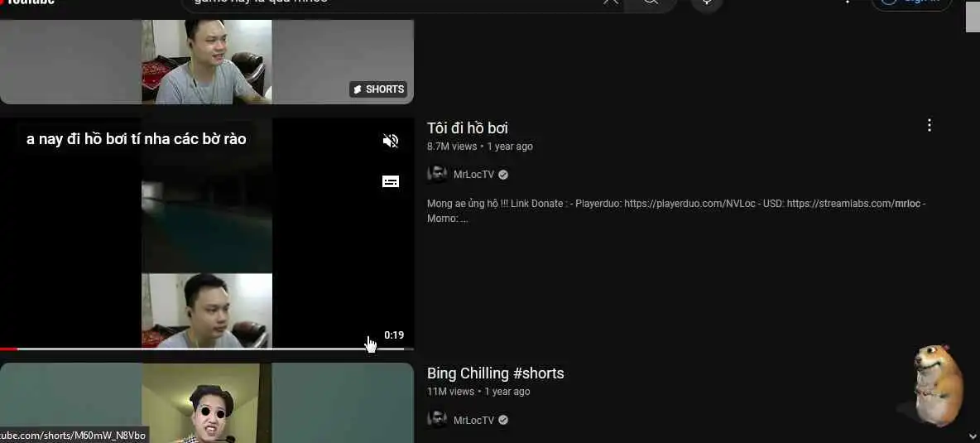Image resolution: width=980 pixels, height=443 pixels.
Task: Click the magnifier search button
Action: pyautogui.click(x=651, y=2)
